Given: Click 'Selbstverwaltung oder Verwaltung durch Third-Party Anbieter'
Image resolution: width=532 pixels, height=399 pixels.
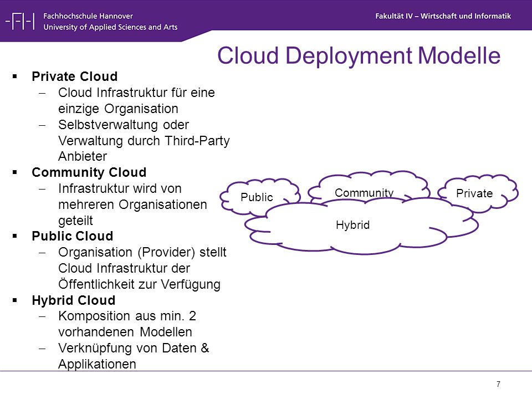Looking at the screenshot, I should pyautogui.click(x=144, y=140).
